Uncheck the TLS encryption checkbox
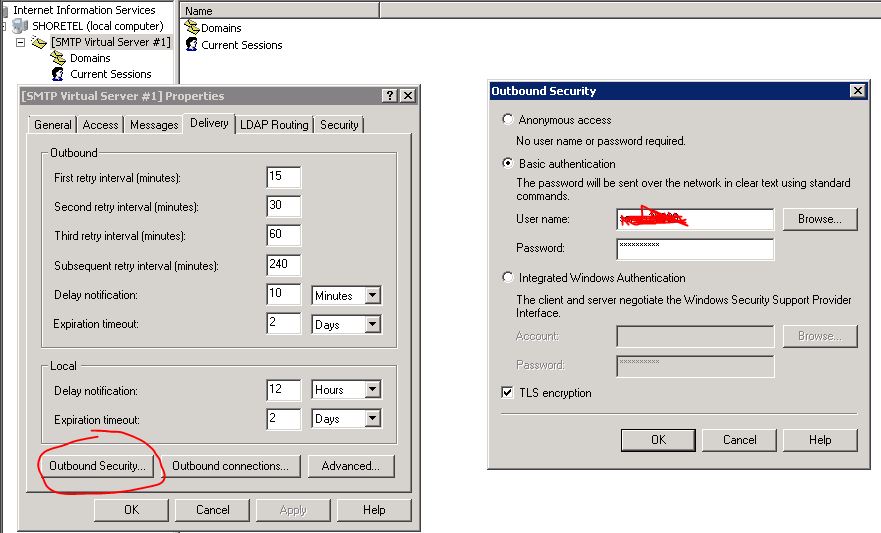Image resolution: width=881 pixels, height=533 pixels. pos(508,393)
